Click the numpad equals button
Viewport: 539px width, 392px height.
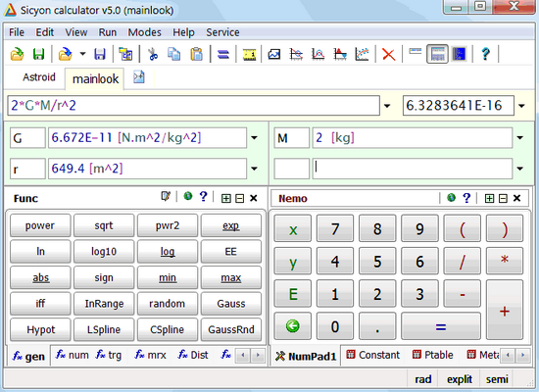coord(441,326)
